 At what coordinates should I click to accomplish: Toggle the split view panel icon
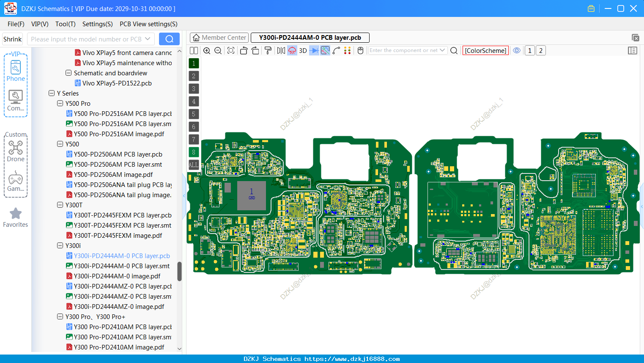[194, 50]
